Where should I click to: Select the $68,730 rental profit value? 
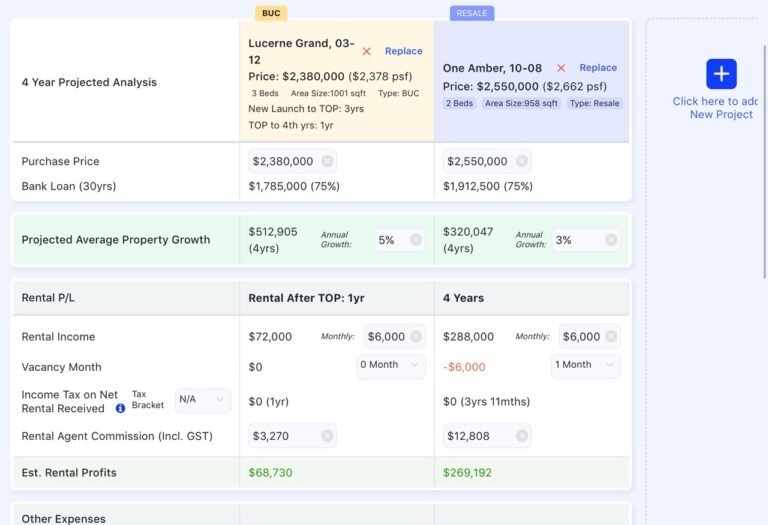pyautogui.click(x=270, y=473)
